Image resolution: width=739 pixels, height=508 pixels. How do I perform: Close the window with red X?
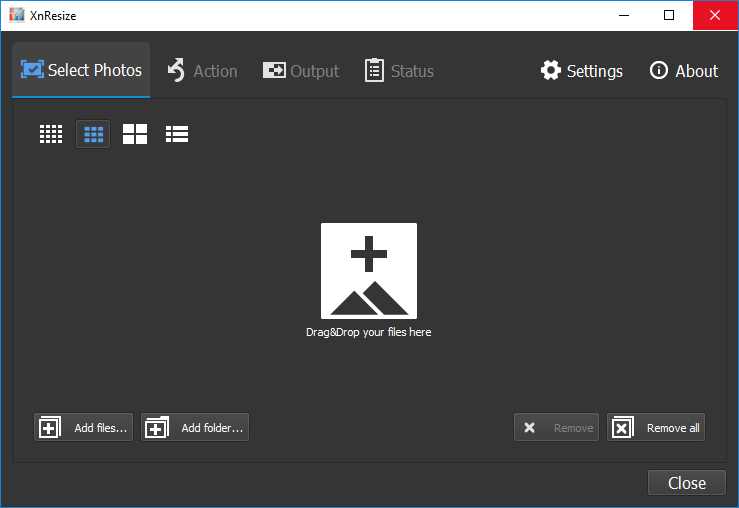point(715,15)
